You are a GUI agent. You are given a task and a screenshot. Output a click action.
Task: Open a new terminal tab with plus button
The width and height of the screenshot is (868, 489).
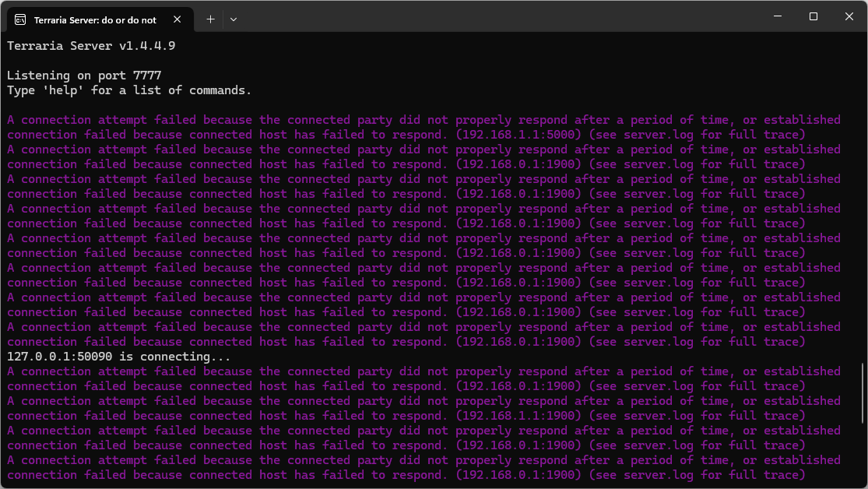(210, 19)
